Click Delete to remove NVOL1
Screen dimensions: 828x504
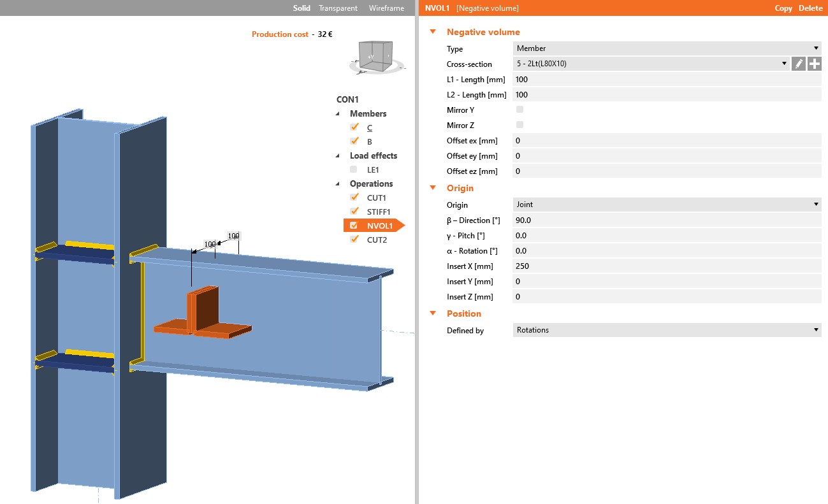click(811, 8)
